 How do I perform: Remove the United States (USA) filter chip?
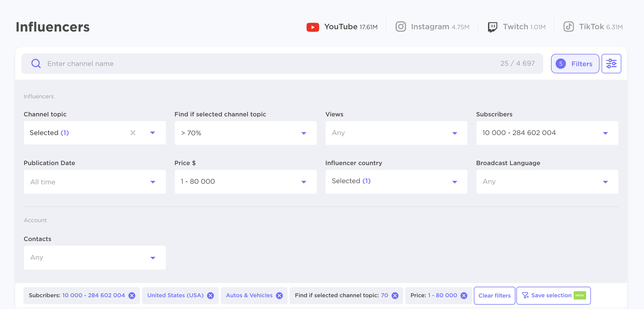tap(210, 296)
